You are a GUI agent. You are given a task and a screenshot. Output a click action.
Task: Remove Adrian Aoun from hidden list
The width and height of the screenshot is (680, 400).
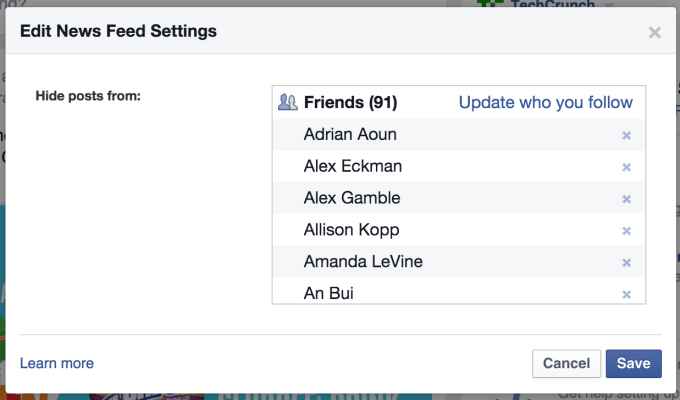[x=626, y=135]
